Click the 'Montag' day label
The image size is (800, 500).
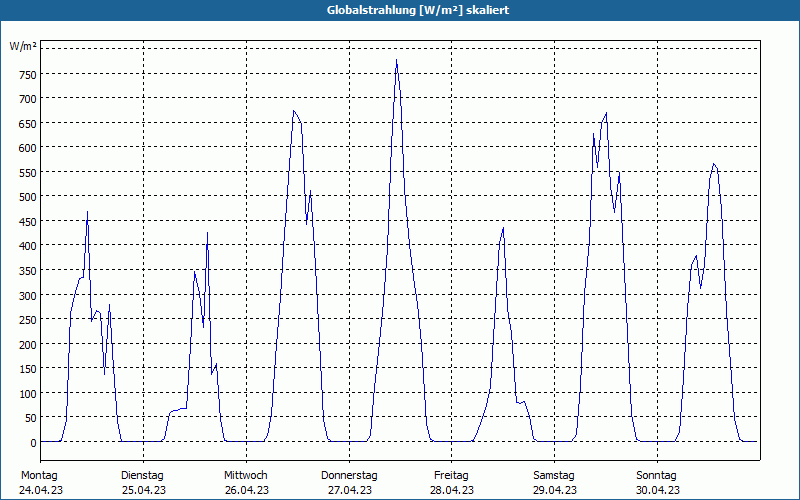click(39, 476)
